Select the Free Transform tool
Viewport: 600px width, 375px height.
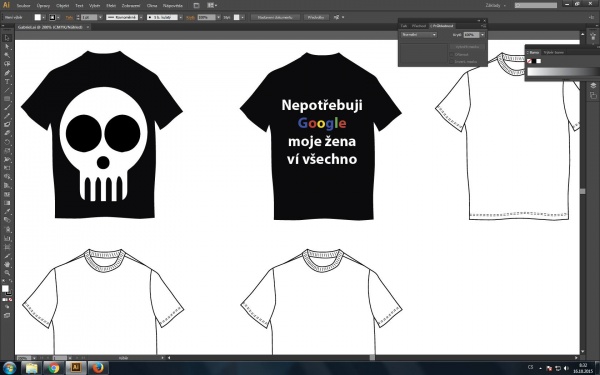[x=7, y=168]
